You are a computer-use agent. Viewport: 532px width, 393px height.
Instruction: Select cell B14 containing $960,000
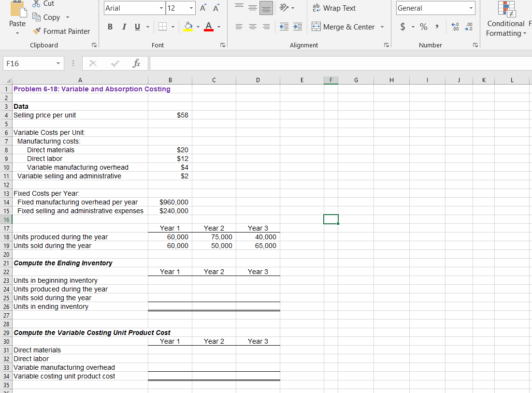(x=170, y=202)
